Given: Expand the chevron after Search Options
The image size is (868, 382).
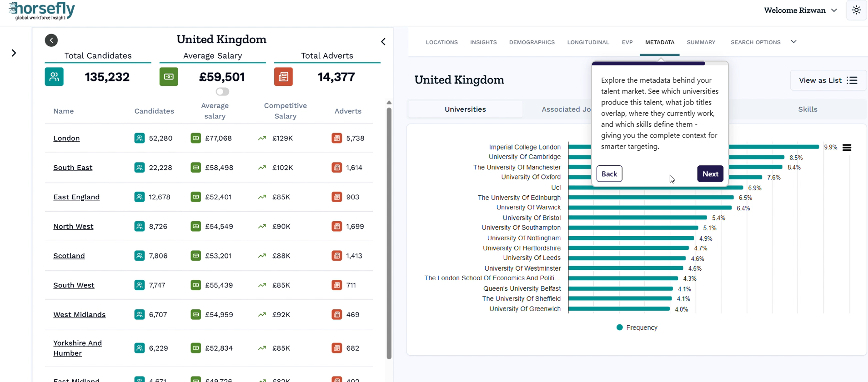Looking at the screenshot, I should click(794, 42).
